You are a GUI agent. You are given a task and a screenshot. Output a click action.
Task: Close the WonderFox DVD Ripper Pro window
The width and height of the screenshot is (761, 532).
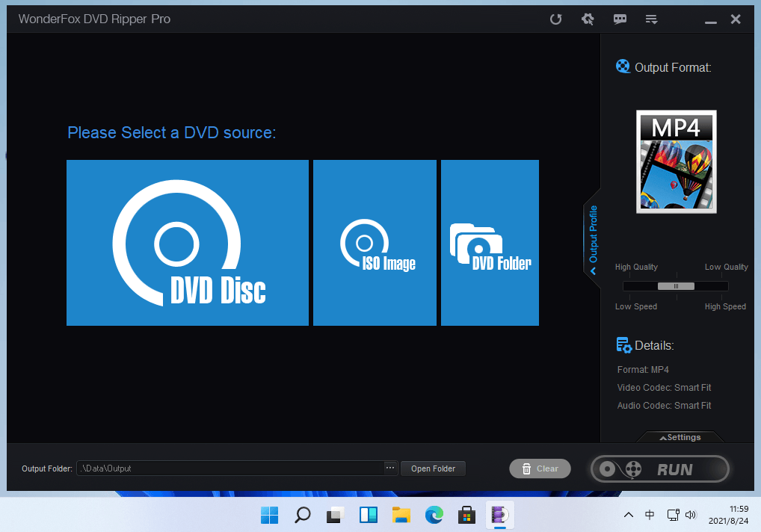pos(736,19)
